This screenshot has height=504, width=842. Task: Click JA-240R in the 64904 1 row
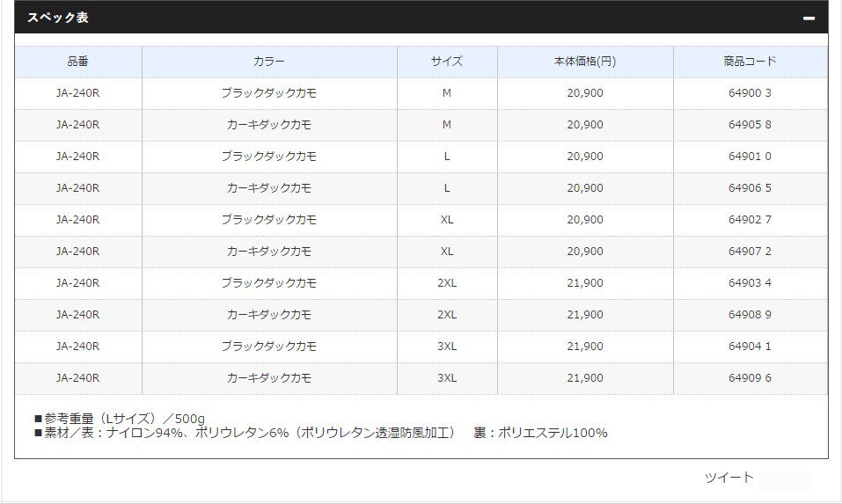pyautogui.click(x=77, y=347)
